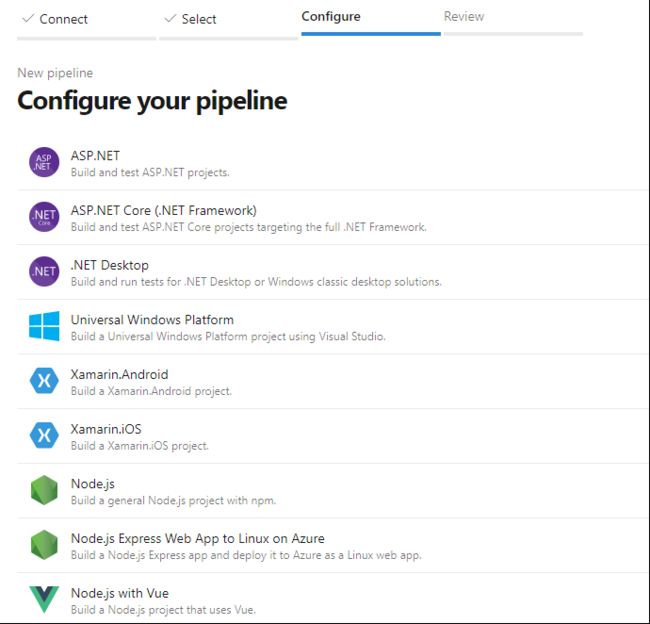Select the Vue logo icon
This screenshot has height=624, width=650.
(x=44, y=600)
